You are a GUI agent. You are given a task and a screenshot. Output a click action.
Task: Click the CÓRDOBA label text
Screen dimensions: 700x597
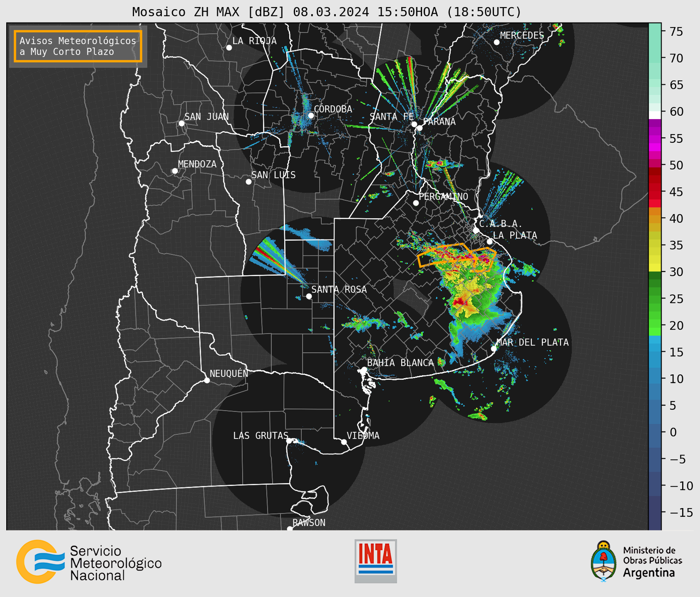tap(333, 109)
